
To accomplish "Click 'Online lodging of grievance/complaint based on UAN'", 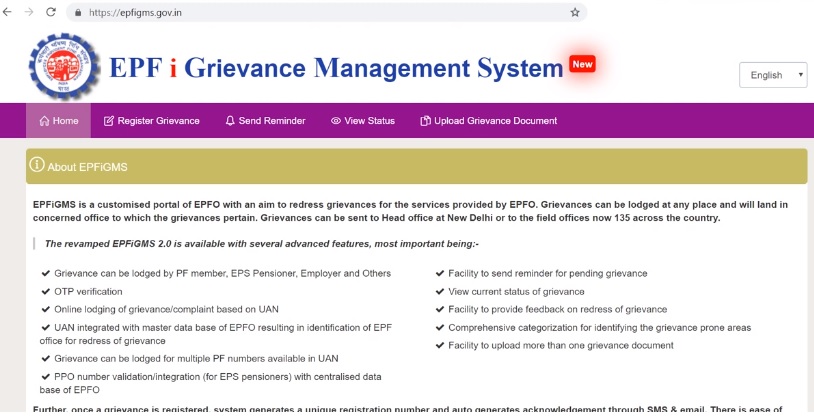I will [166, 309].
